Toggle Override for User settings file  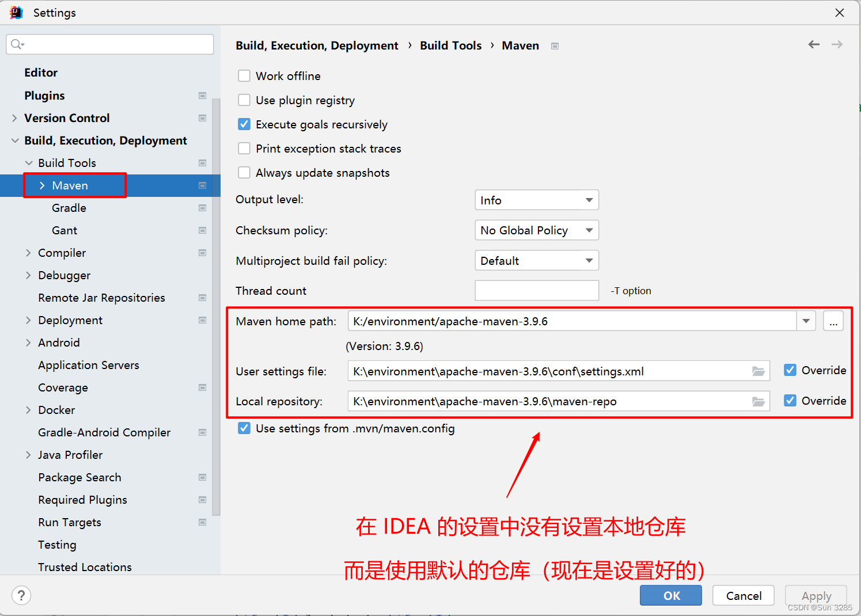point(790,370)
